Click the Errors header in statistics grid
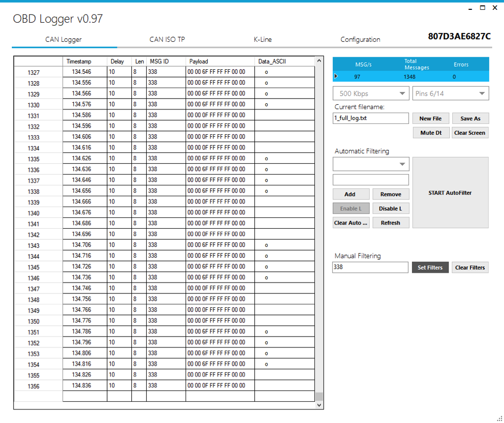 [461, 65]
